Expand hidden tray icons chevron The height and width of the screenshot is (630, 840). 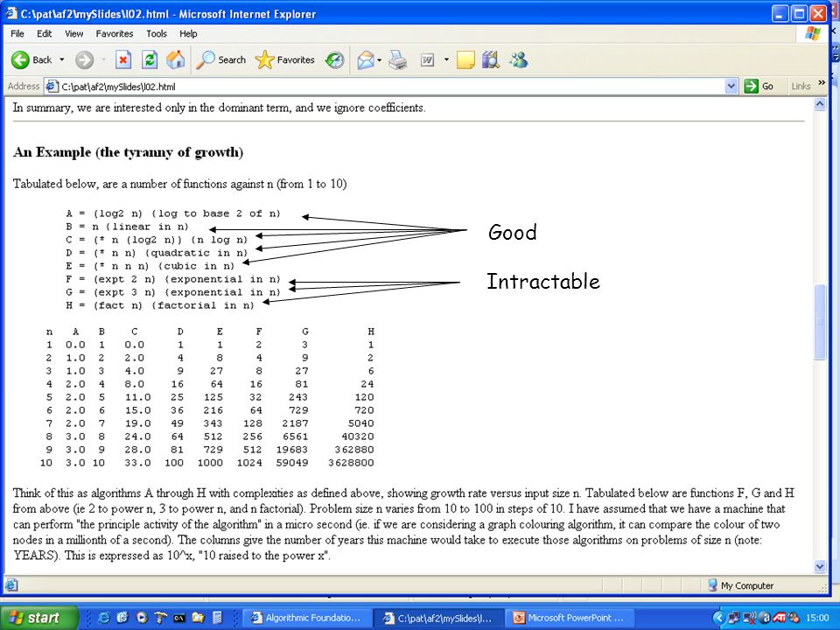721,618
